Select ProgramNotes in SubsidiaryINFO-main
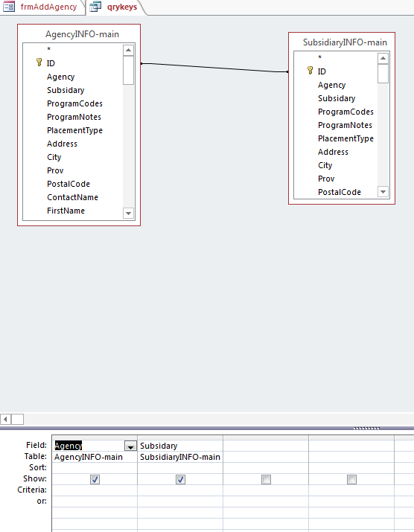 click(x=345, y=125)
